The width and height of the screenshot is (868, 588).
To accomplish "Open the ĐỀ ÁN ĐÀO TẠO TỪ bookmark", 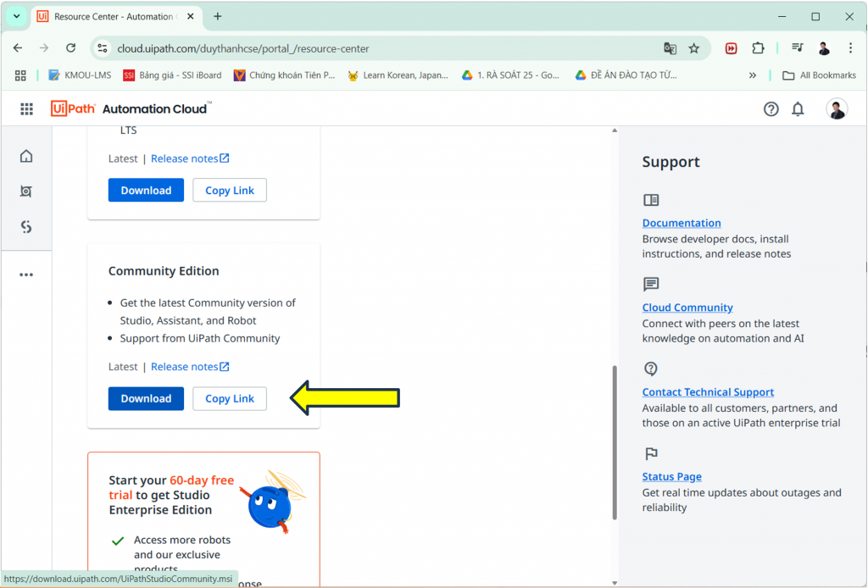I will tap(626, 75).
